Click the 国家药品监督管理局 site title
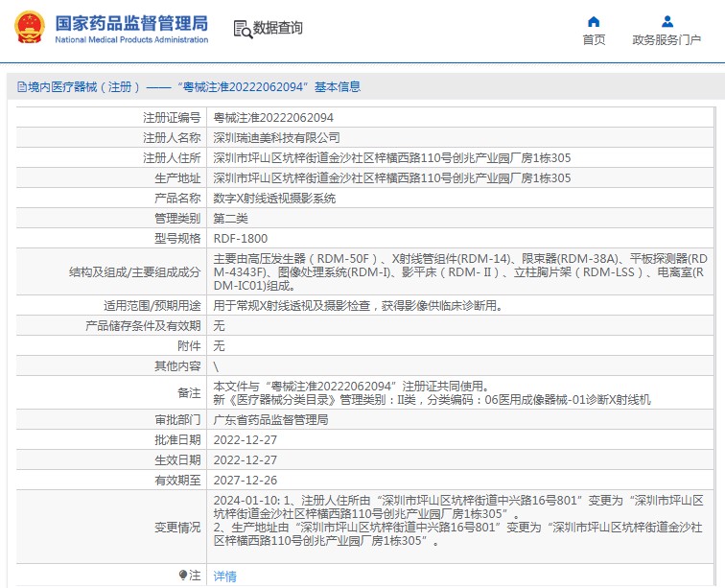The image size is (725, 588). [131, 23]
